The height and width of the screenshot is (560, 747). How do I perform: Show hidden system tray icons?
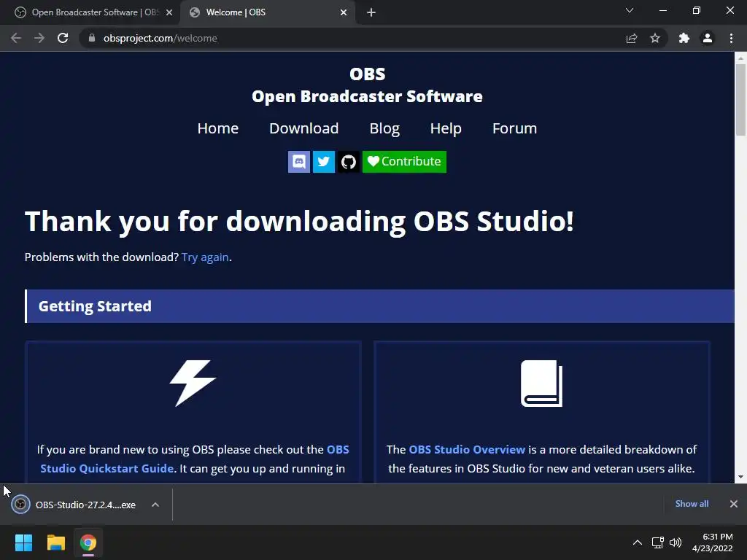[638, 542]
